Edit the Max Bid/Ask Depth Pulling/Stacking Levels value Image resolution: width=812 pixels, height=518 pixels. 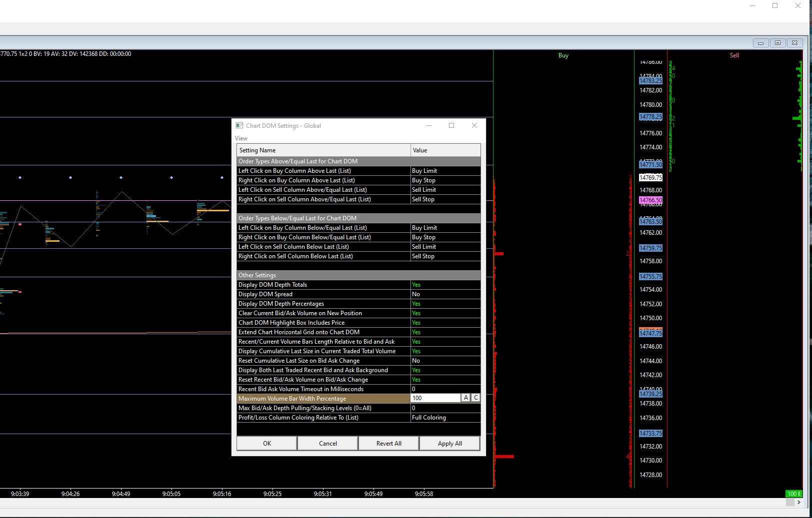point(445,408)
